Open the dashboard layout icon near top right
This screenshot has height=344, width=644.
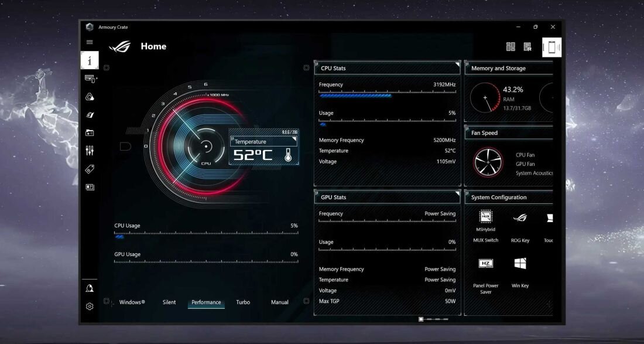coord(509,46)
